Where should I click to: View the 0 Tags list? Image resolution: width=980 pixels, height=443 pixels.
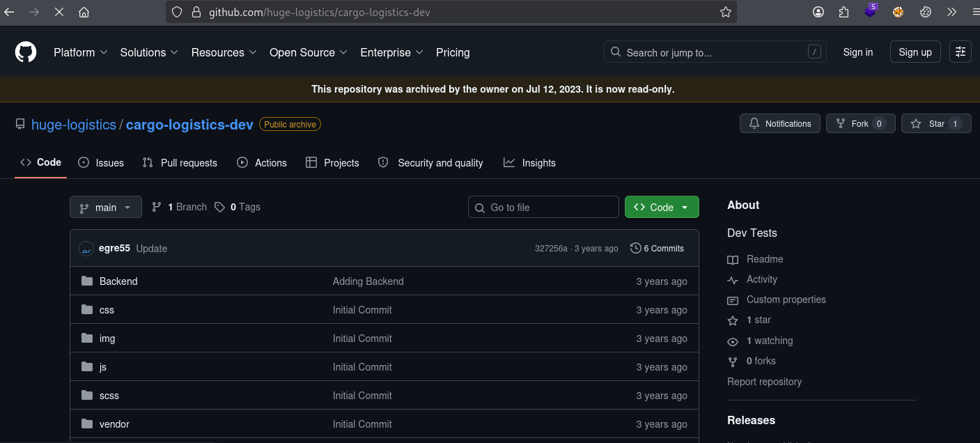tap(237, 207)
